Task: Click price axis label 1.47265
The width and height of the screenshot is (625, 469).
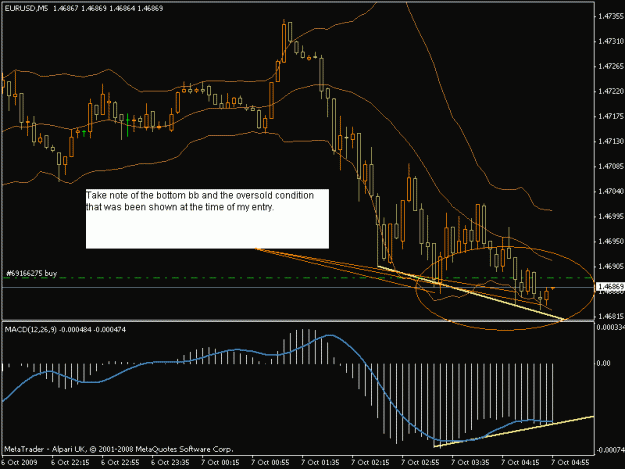Action: pyautogui.click(x=611, y=67)
